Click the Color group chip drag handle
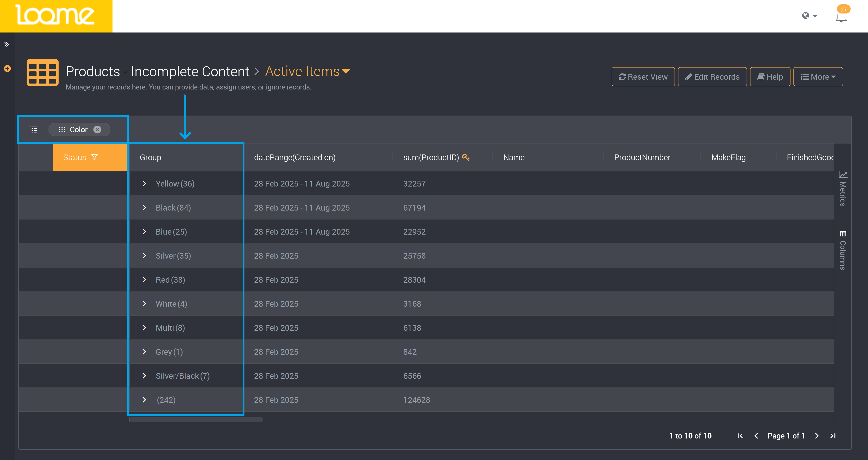This screenshot has height=460, width=868. pos(62,130)
